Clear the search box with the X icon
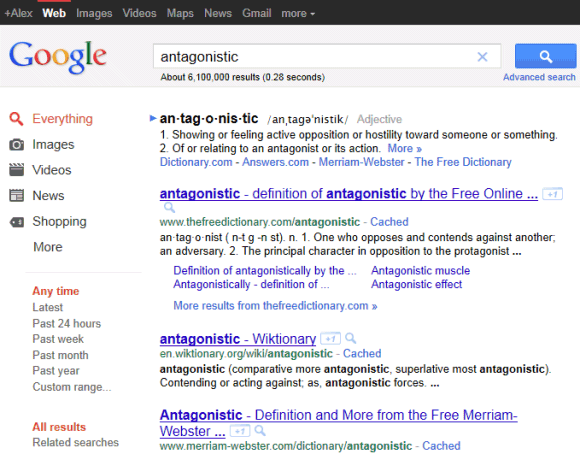This screenshot has width=580, height=454. [482, 57]
